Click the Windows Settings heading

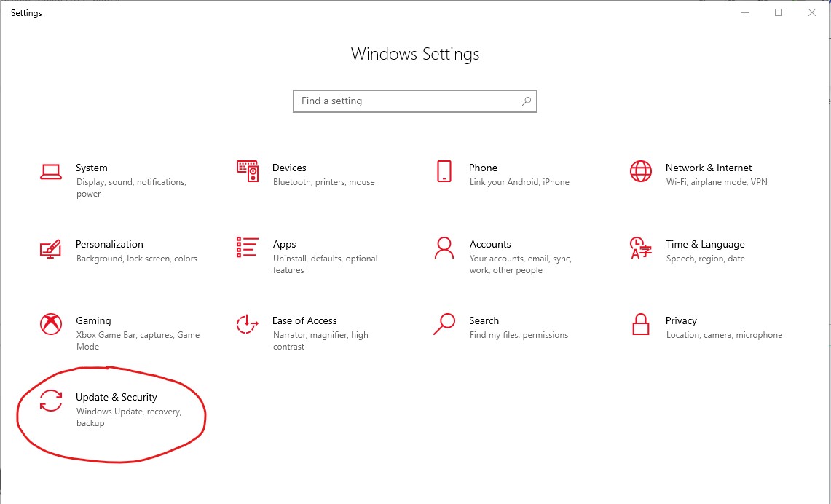[x=415, y=54]
